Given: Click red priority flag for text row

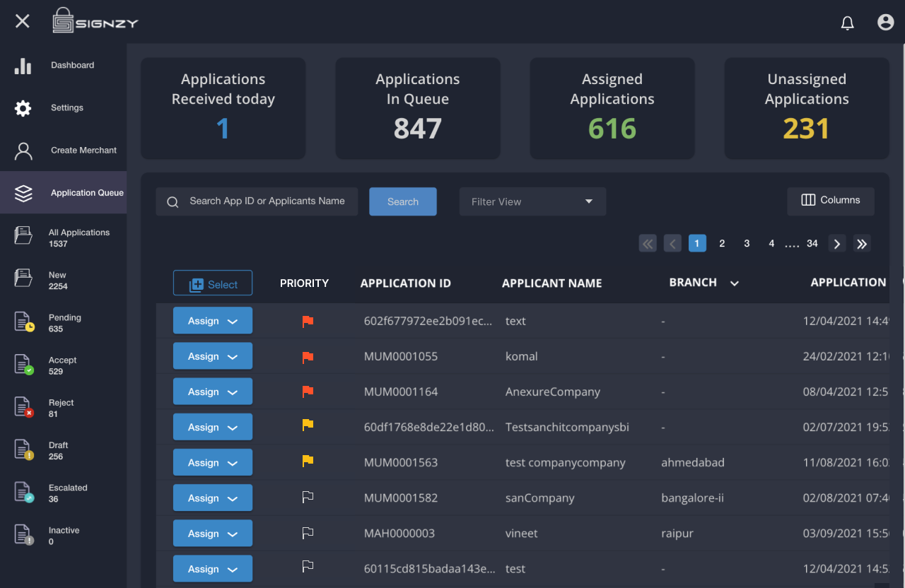Looking at the screenshot, I should [x=308, y=322].
